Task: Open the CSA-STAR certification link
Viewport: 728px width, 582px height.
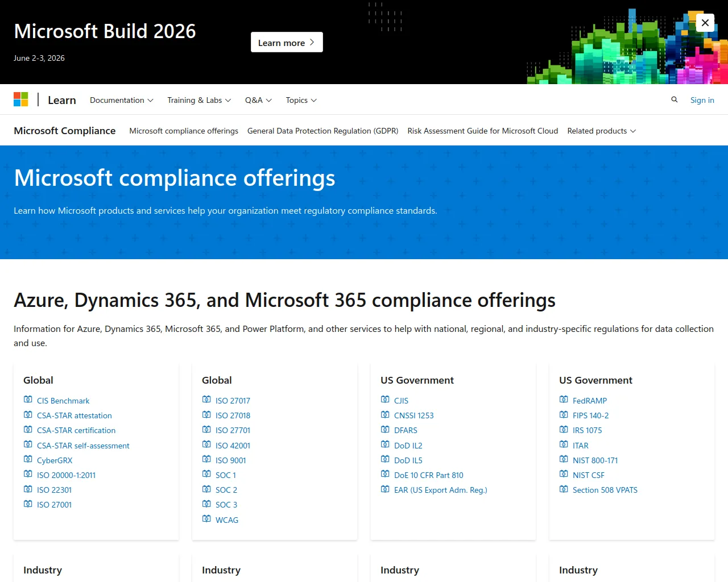Action: pos(76,430)
